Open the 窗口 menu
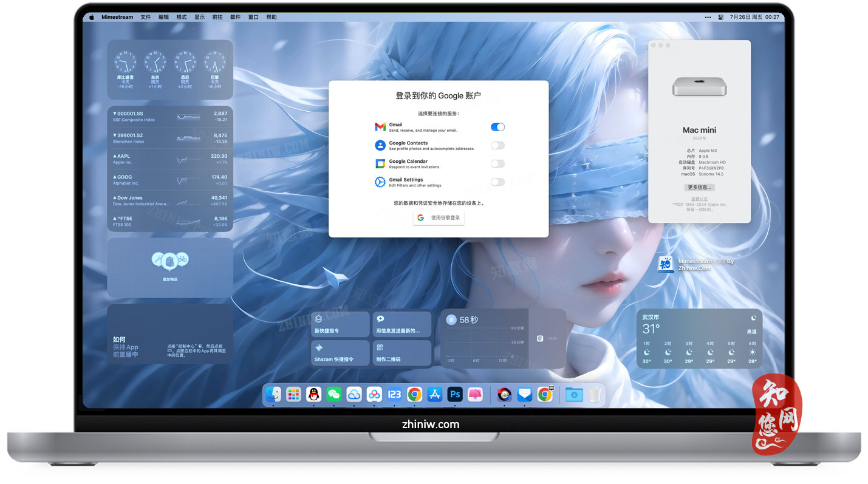Image resolution: width=868 pixels, height=484 pixels. point(253,17)
